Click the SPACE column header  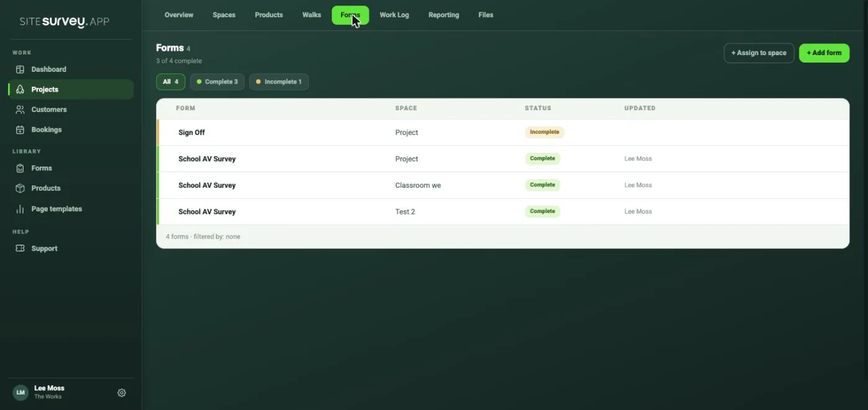click(406, 108)
